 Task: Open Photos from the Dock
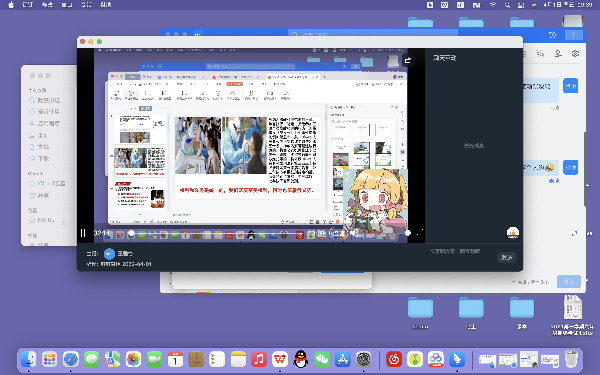click(134, 359)
